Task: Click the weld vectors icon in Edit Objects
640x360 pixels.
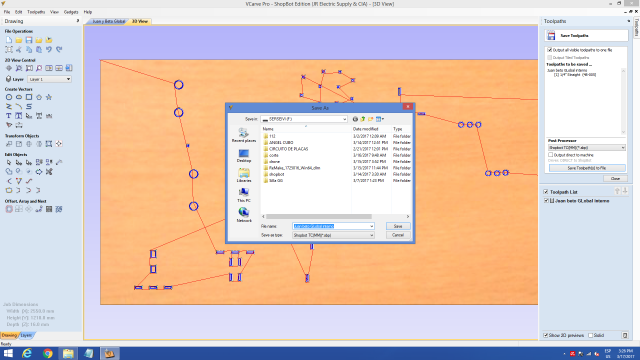Action: 9,172
